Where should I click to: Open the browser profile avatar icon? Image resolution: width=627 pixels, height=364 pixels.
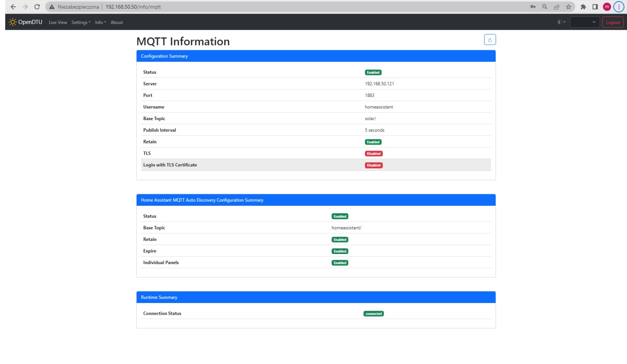pyautogui.click(x=606, y=7)
